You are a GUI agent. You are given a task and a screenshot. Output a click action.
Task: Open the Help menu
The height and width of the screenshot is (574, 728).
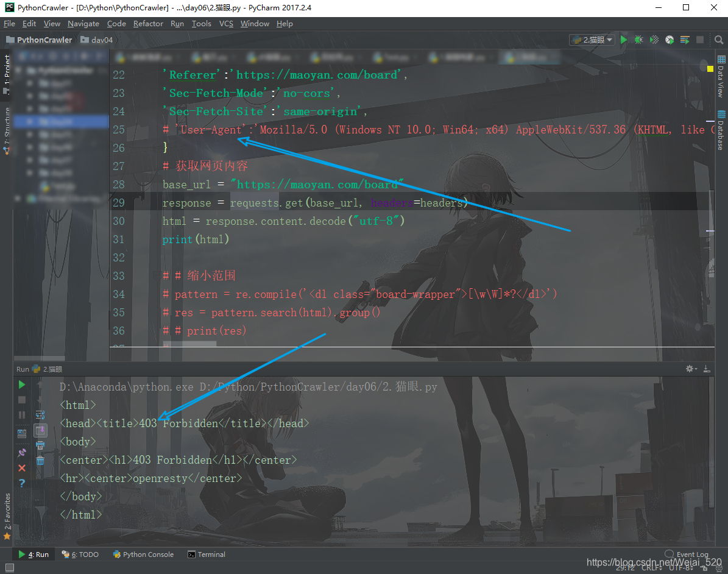[x=284, y=24]
